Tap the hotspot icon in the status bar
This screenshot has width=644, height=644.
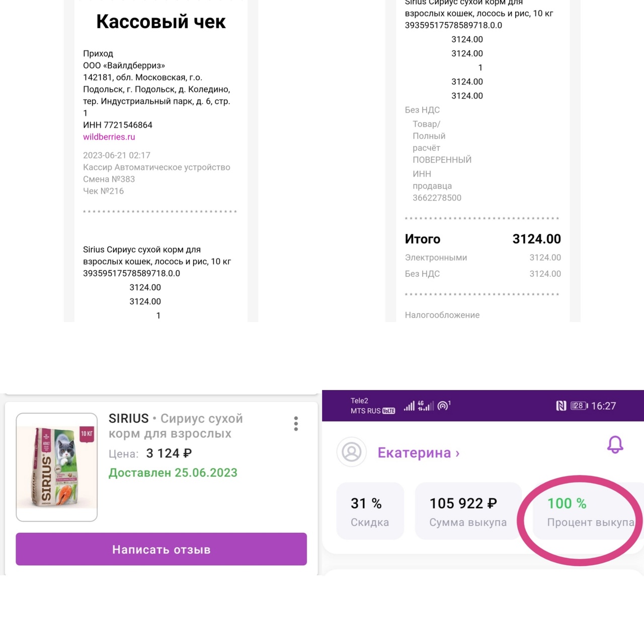pos(443,406)
